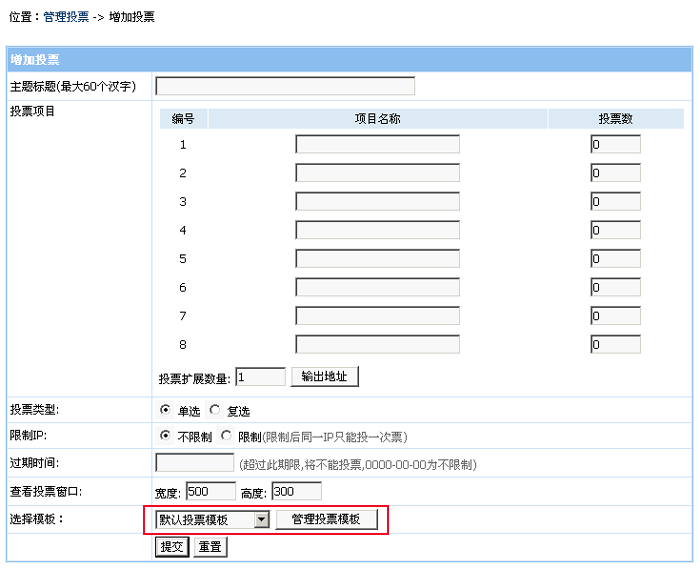700x569 pixels.
Task: Select the 不限制 IP radio option
Action: point(165,436)
